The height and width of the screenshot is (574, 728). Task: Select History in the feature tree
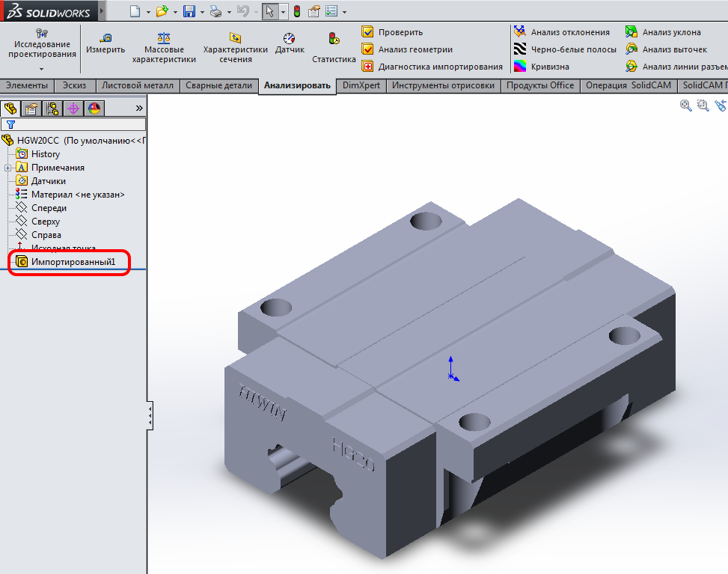(x=38, y=154)
